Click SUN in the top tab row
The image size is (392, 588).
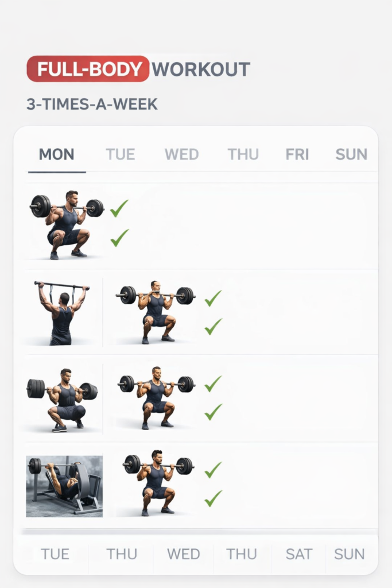tap(351, 154)
